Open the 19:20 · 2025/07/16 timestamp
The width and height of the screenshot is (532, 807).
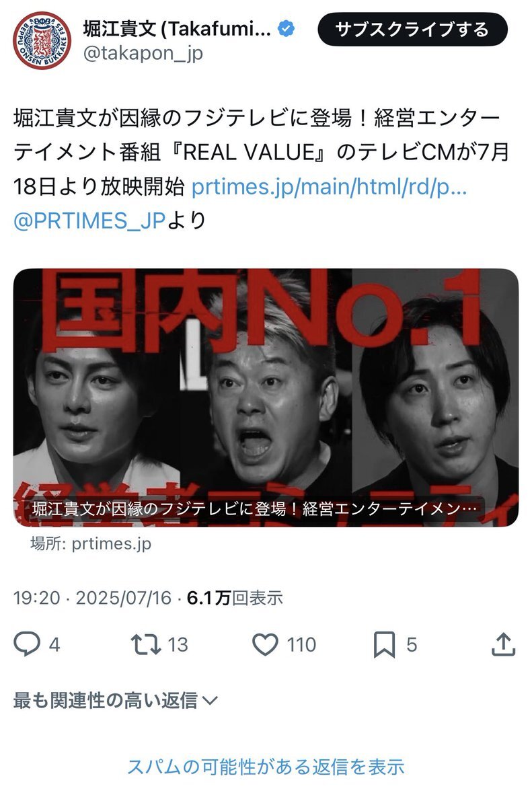click(x=93, y=598)
